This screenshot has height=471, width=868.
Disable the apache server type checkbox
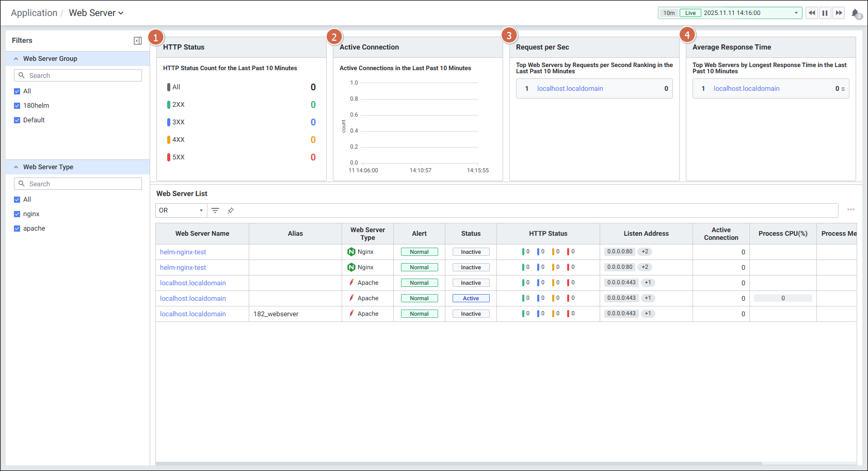pos(17,229)
